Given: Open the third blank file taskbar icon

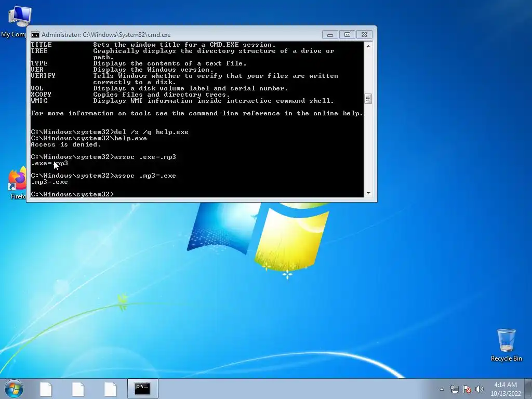Looking at the screenshot, I should (x=110, y=389).
